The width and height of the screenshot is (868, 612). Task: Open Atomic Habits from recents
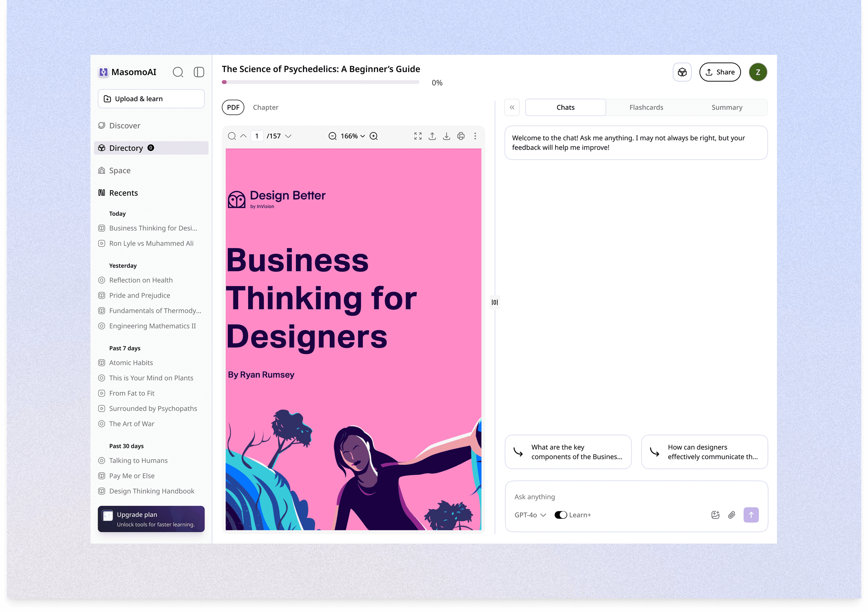coord(131,363)
